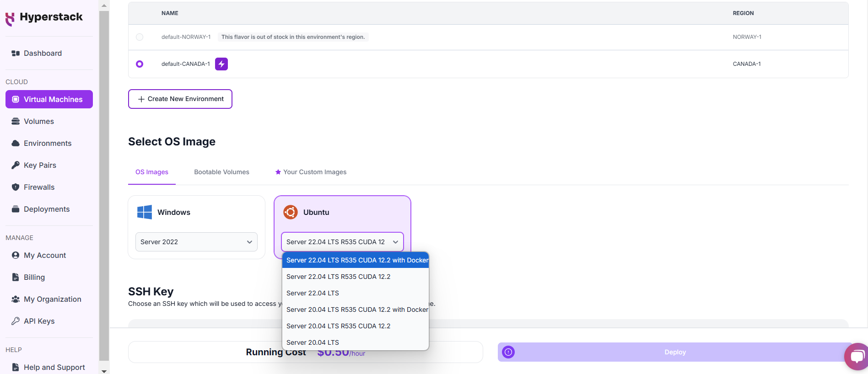Open Help and Support page
The height and width of the screenshot is (374, 868).
(49, 367)
